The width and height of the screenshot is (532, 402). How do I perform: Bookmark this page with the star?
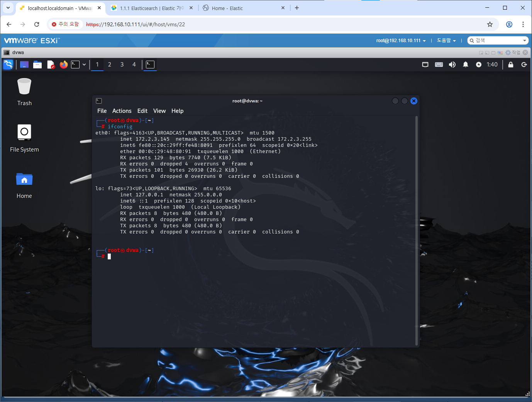coord(490,24)
